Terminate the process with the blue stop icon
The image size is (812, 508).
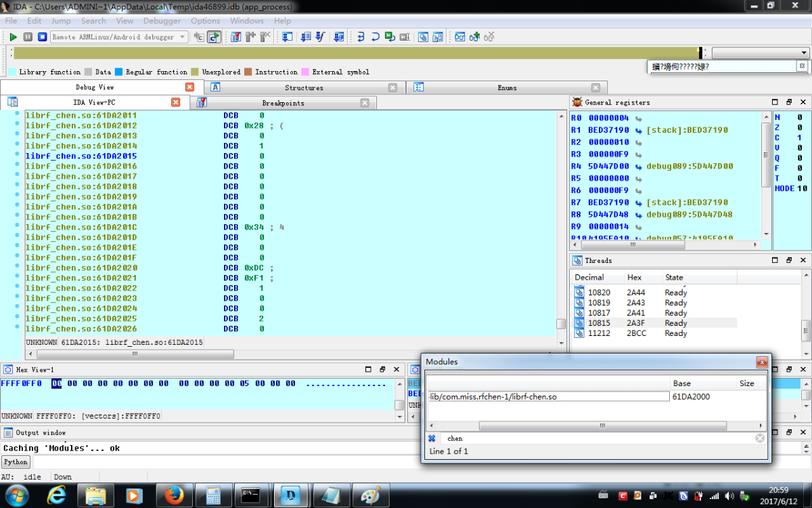pyautogui.click(x=42, y=37)
